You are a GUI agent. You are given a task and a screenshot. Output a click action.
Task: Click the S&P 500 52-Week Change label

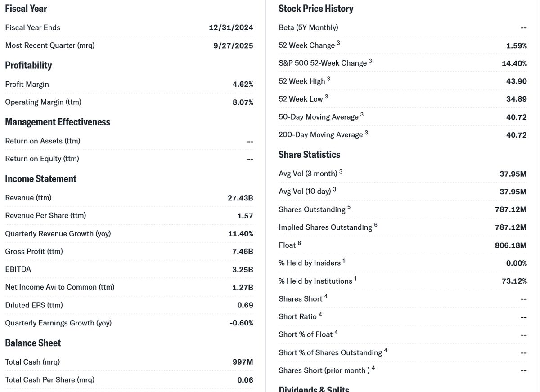click(x=323, y=63)
